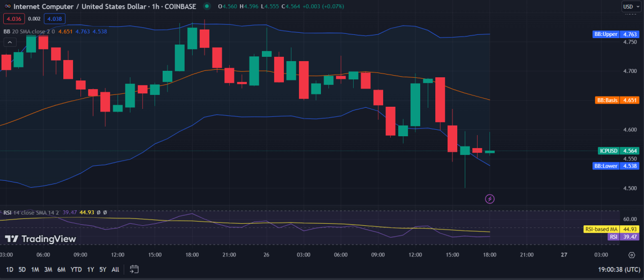Select the 3M time range

tap(48, 269)
